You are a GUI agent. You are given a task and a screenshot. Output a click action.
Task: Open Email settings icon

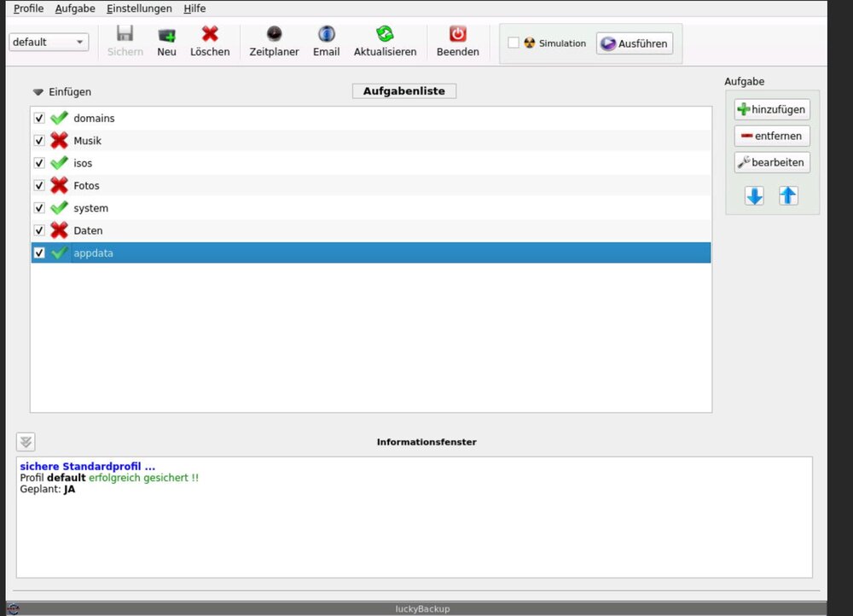[326, 34]
